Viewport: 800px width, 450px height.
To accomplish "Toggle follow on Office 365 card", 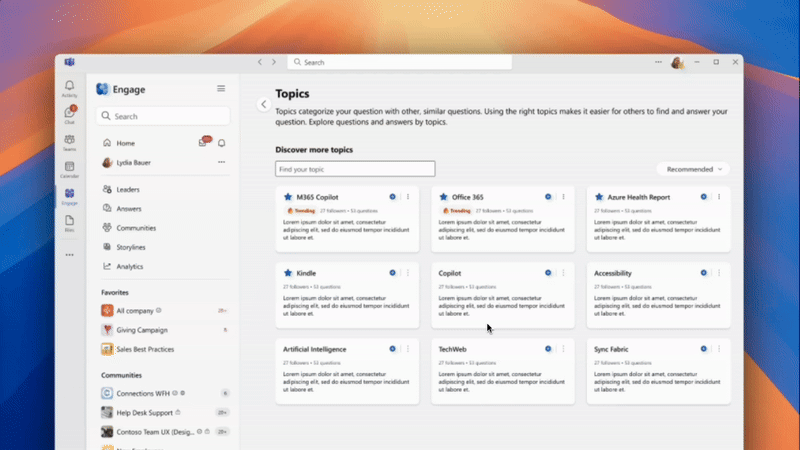I will point(548,197).
